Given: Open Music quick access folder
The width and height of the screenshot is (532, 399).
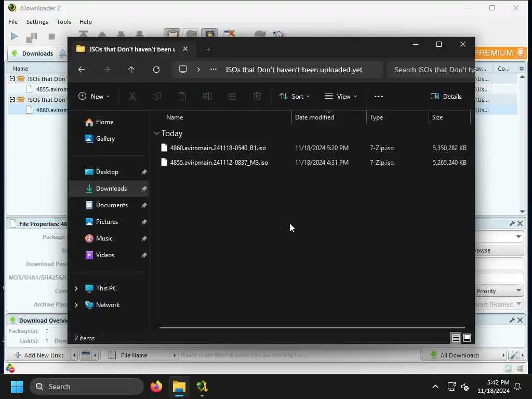Looking at the screenshot, I should (99, 238).
